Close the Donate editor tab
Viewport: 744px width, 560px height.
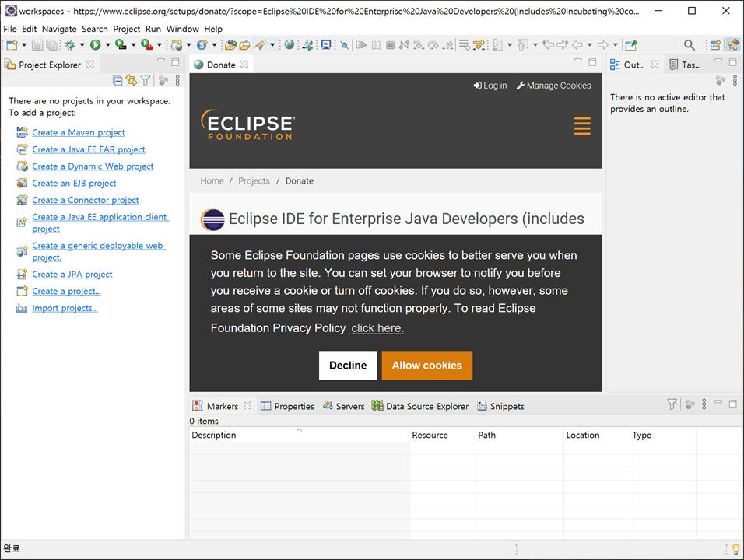244,64
